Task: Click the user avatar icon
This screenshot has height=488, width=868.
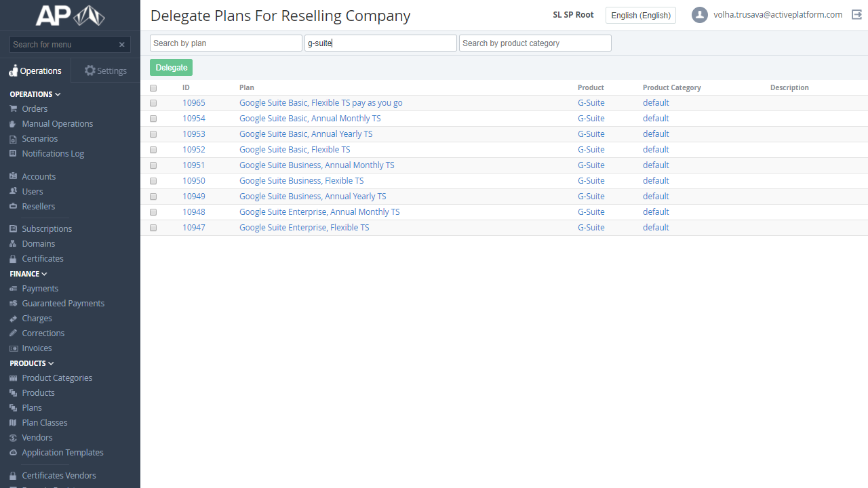Action: click(700, 15)
